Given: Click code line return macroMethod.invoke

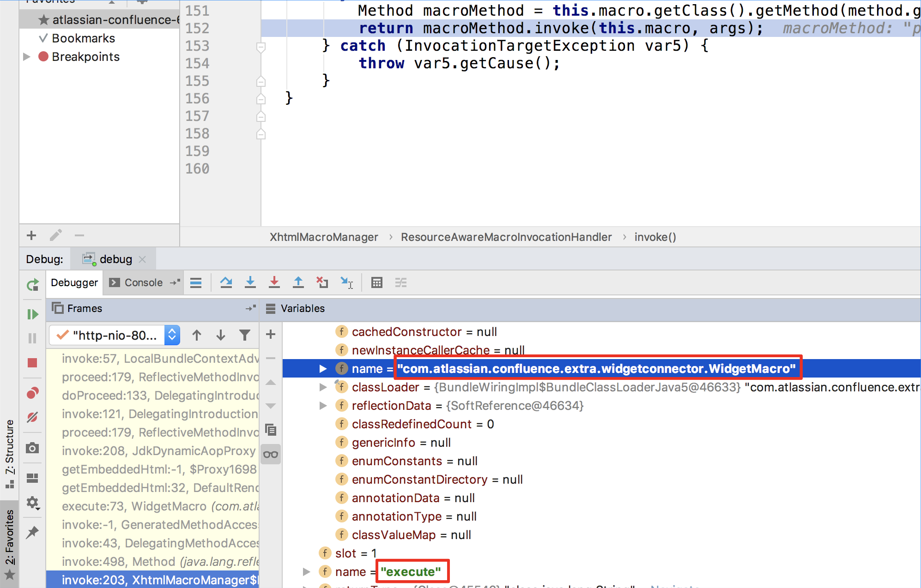Looking at the screenshot, I should [561, 28].
